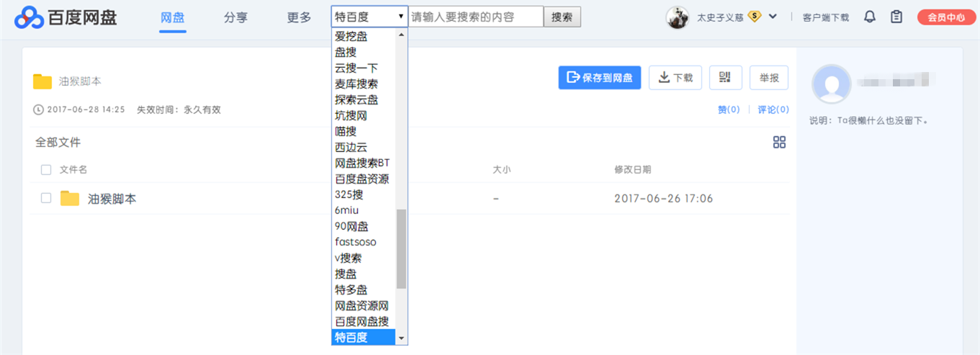Open the notifications bell icon

pos(870,17)
